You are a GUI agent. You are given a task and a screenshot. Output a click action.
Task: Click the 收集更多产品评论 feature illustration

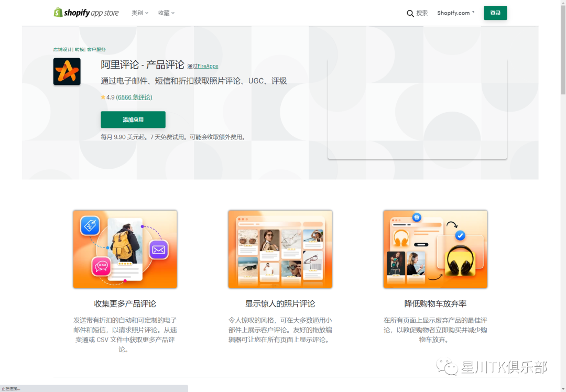[125, 249]
